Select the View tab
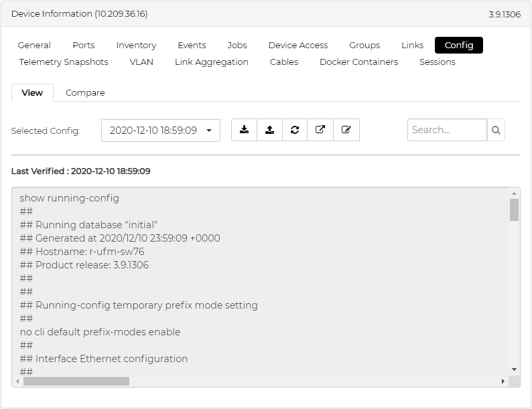The width and height of the screenshot is (532, 409). 32,93
